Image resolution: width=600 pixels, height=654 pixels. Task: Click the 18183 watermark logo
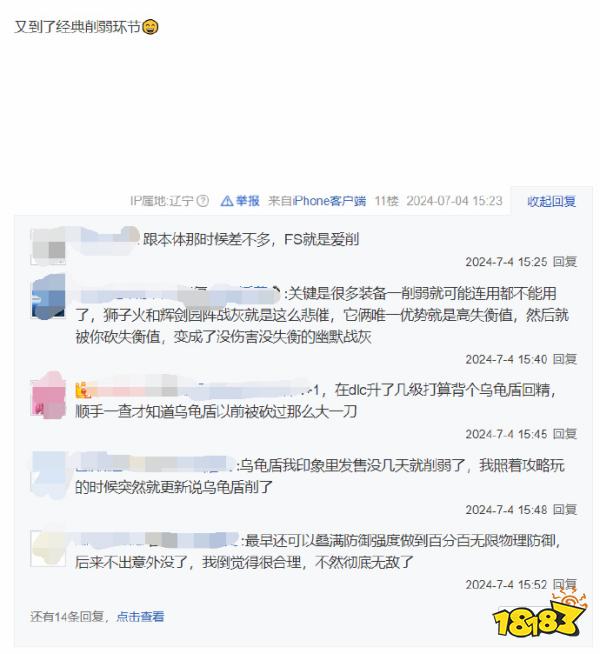click(540, 614)
